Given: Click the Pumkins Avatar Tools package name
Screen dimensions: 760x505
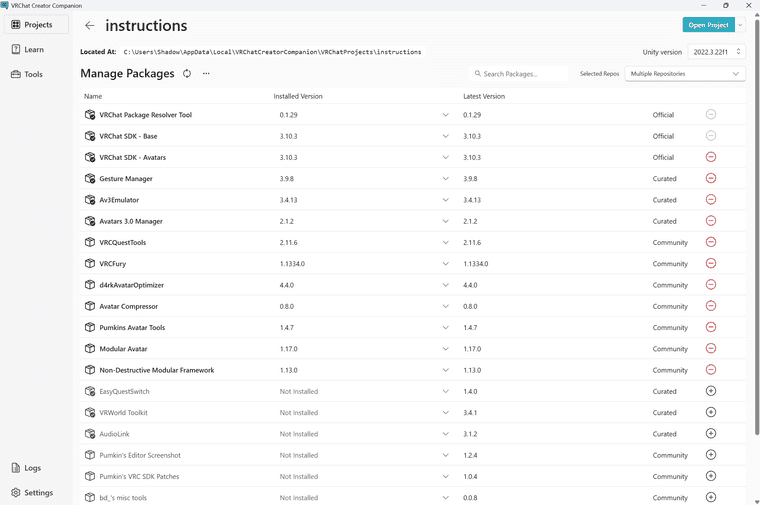Looking at the screenshot, I should click(x=132, y=328).
